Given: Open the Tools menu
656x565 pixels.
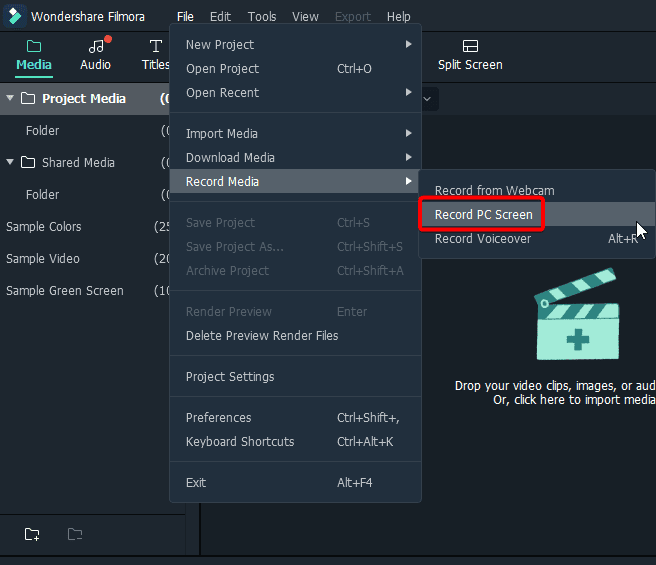Looking at the screenshot, I should point(262,16).
